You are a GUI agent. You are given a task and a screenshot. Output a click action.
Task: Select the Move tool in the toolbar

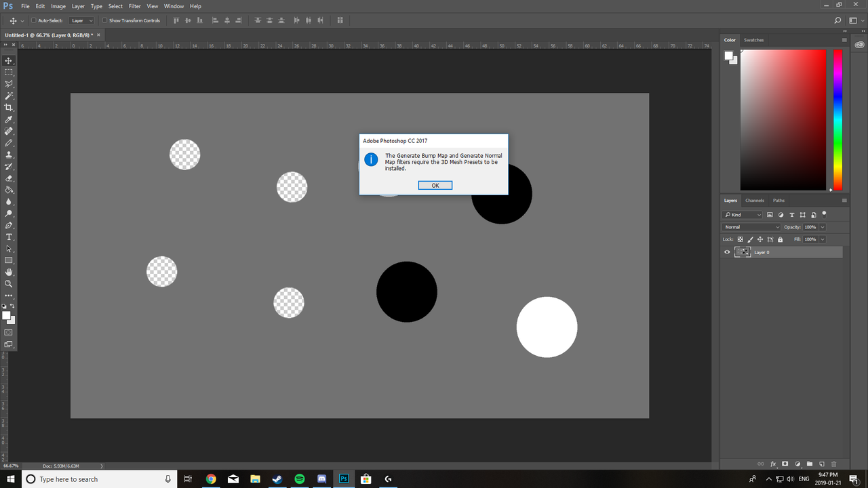coord(9,60)
